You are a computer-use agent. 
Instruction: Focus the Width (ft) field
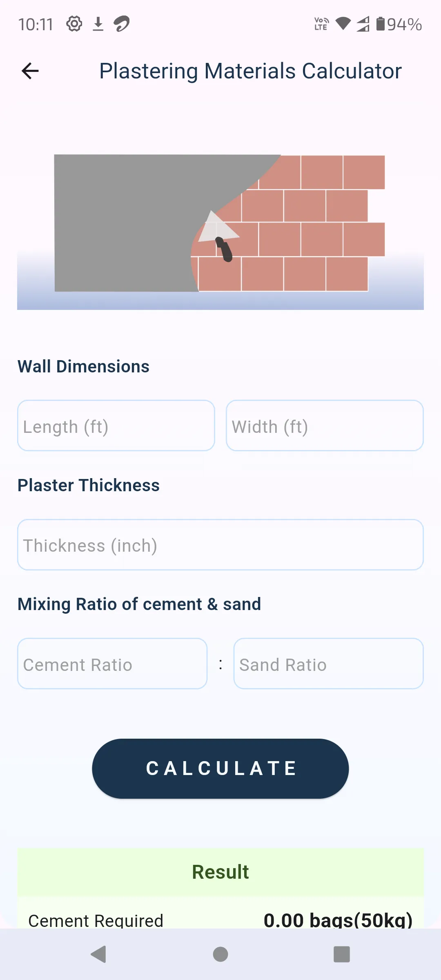click(x=325, y=425)
